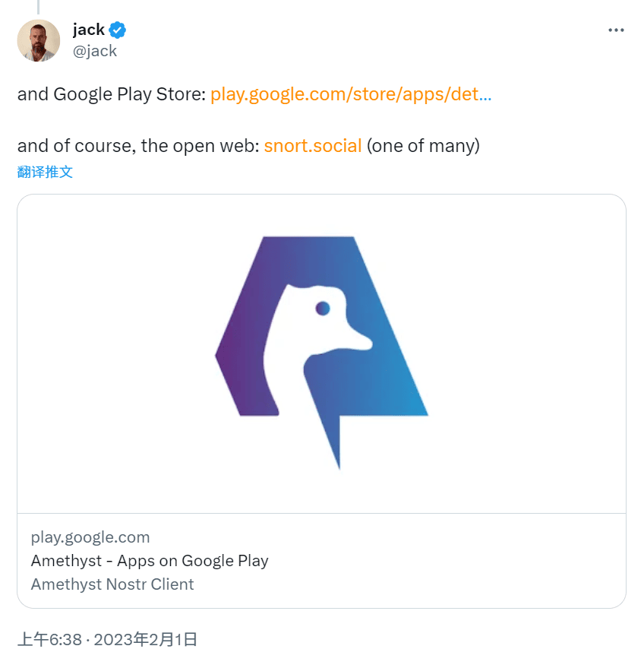
Task: Click the blue verified badge
Action: coord(117,30)
